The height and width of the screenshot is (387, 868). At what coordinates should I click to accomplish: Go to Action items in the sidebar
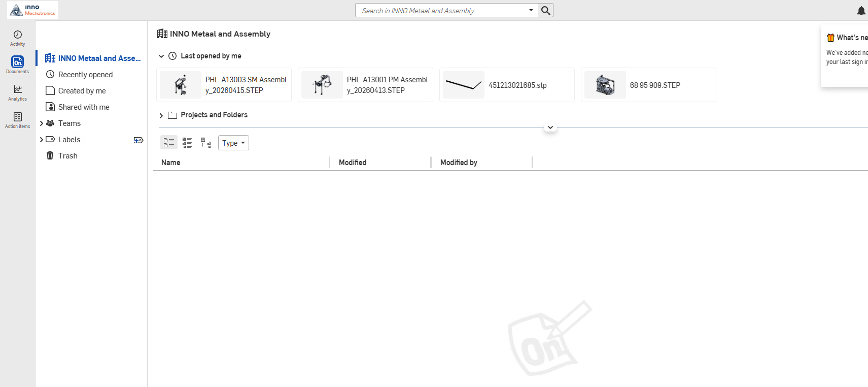[x=18, y=120]
